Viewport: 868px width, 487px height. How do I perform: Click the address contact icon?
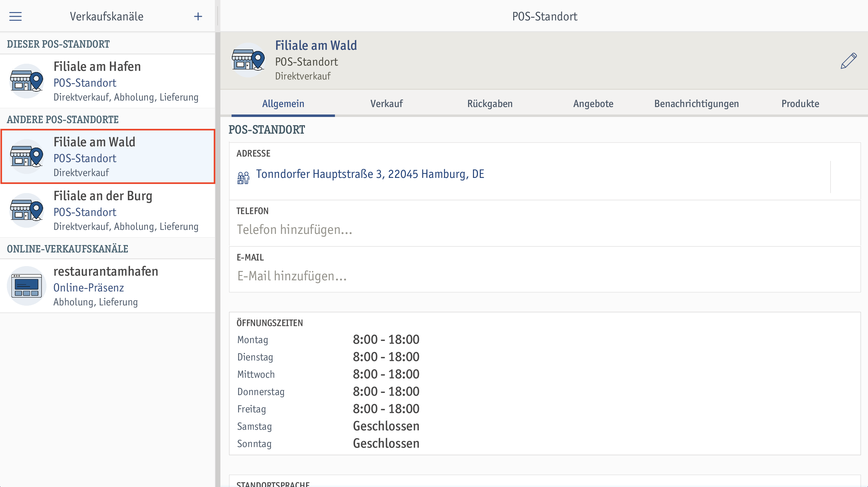(x=243, y=178)
